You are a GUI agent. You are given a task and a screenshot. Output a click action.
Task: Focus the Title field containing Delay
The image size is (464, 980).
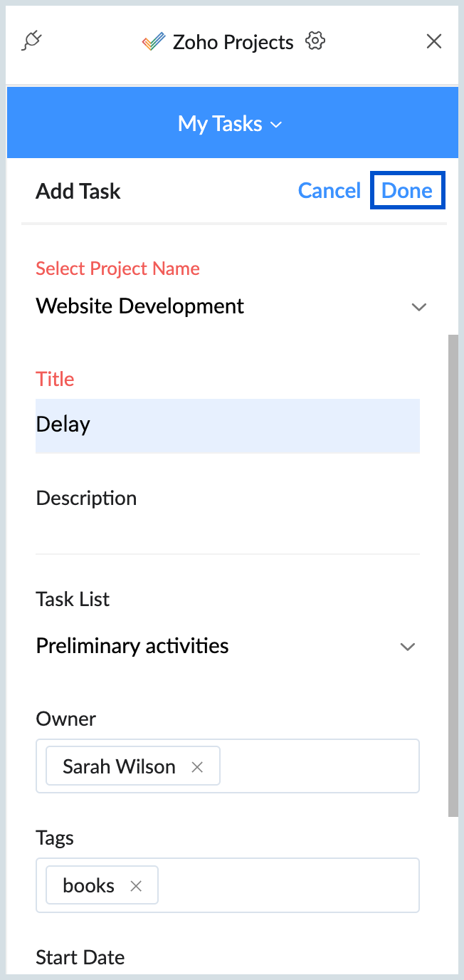click(227, 425)
